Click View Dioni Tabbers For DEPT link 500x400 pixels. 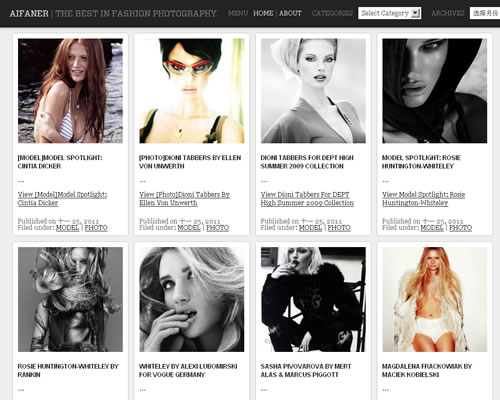307,199
